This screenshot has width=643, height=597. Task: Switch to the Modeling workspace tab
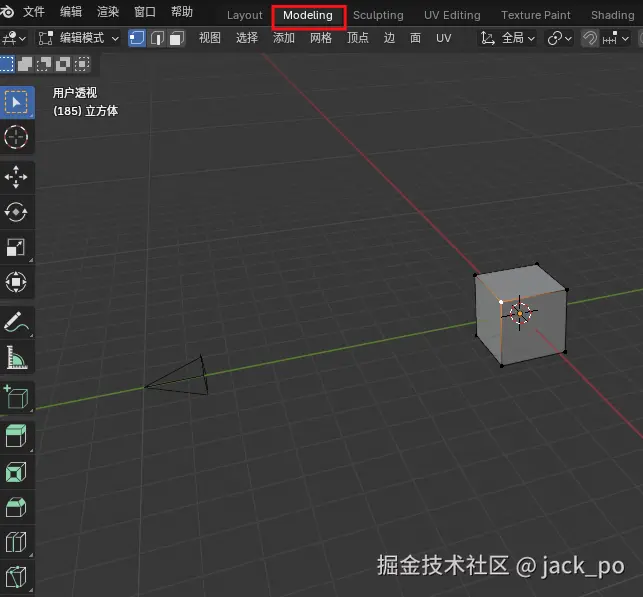308,15
